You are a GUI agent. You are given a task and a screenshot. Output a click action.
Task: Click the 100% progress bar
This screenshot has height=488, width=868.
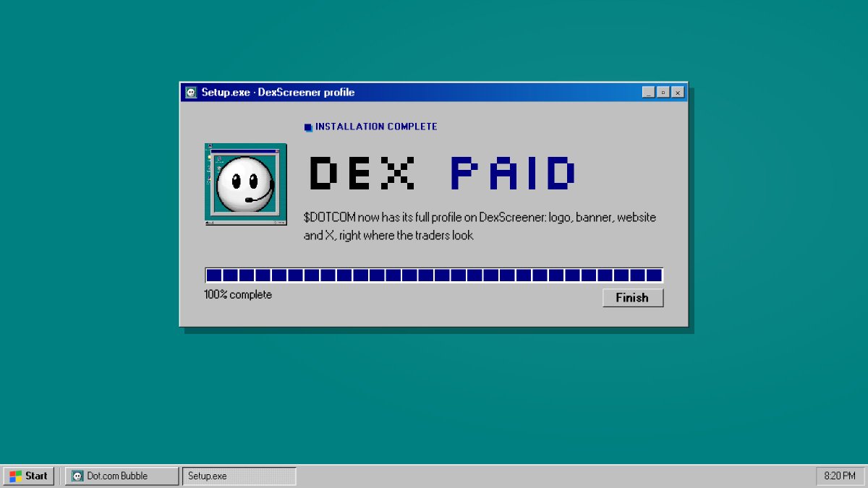click(x=434, y=275)
